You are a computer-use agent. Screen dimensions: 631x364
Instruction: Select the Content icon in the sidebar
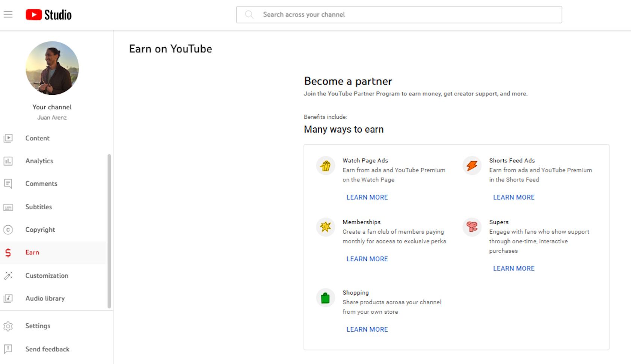point(8,138)
